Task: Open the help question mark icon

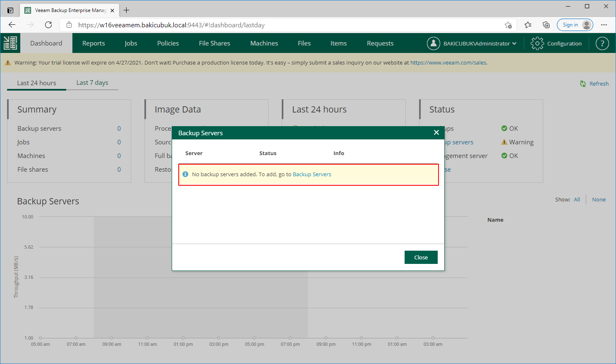Action: coord(602,43)
